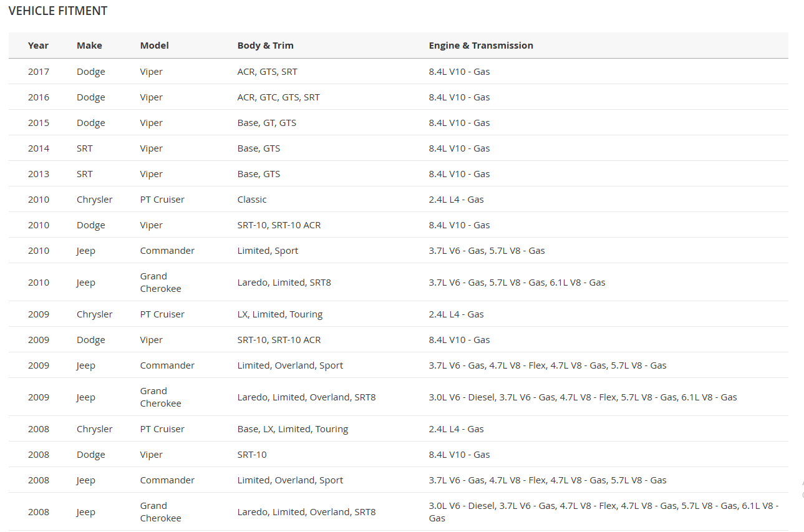Click "Chrysler" in the 2008 row
Image resolution: width=804 pixels, height=532 pixels.
pyautogui.click(x=95, y=429)
